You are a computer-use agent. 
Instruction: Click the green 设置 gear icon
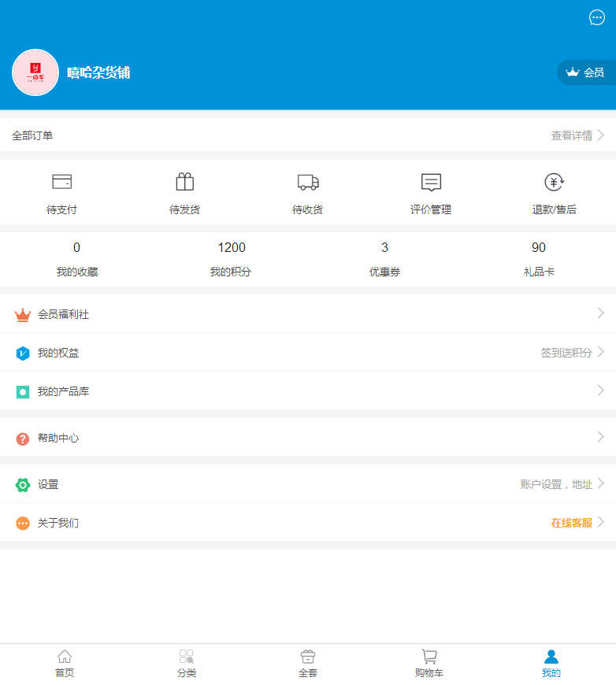click(x=23, y=485)
